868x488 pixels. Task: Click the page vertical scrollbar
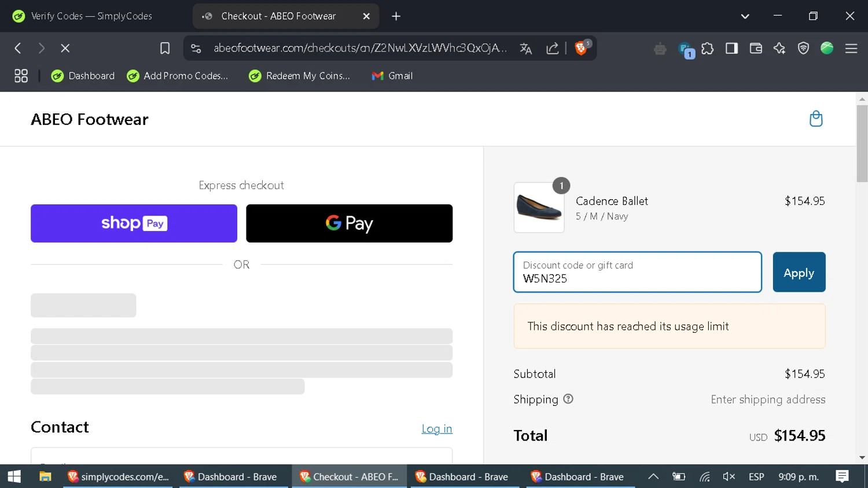pos(862,144)
